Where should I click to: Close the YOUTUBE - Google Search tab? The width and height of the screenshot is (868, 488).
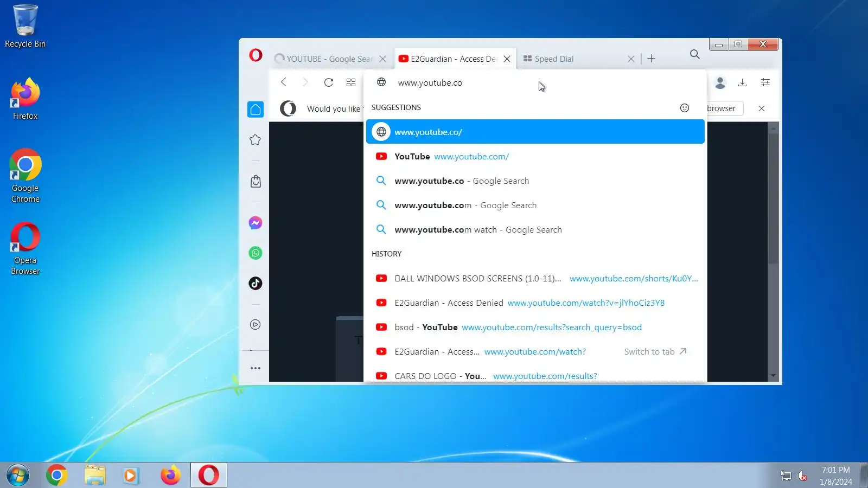(382, 59)
